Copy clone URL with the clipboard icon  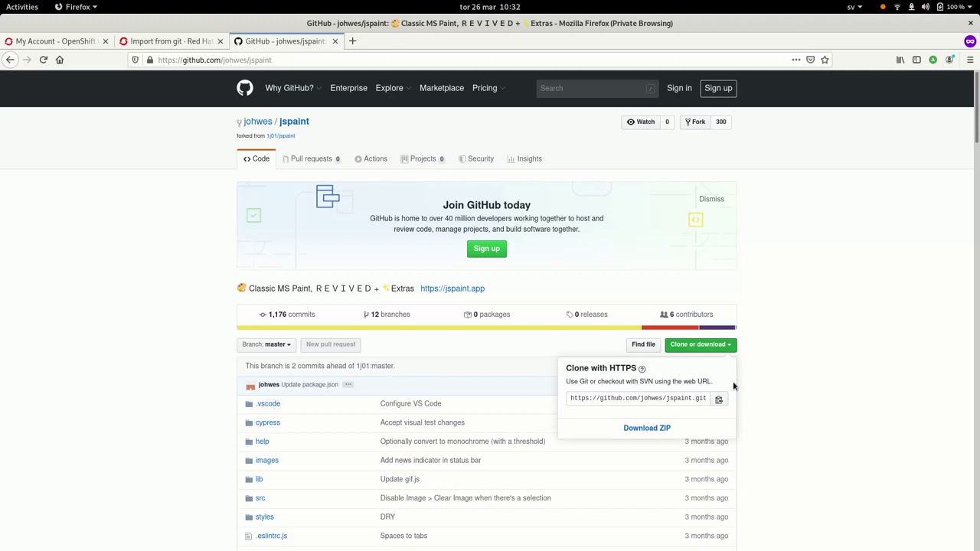point(719,399)
